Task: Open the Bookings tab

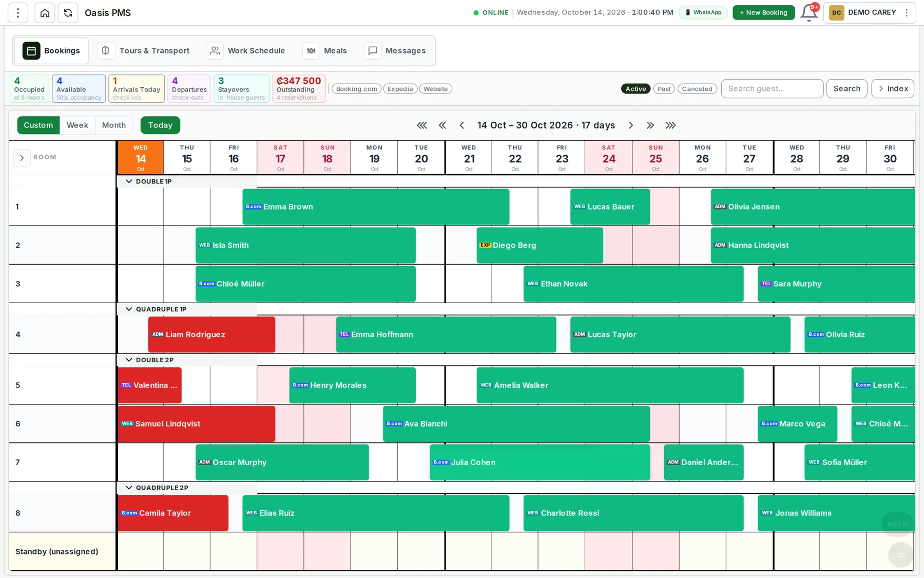Action: (51, 51)
